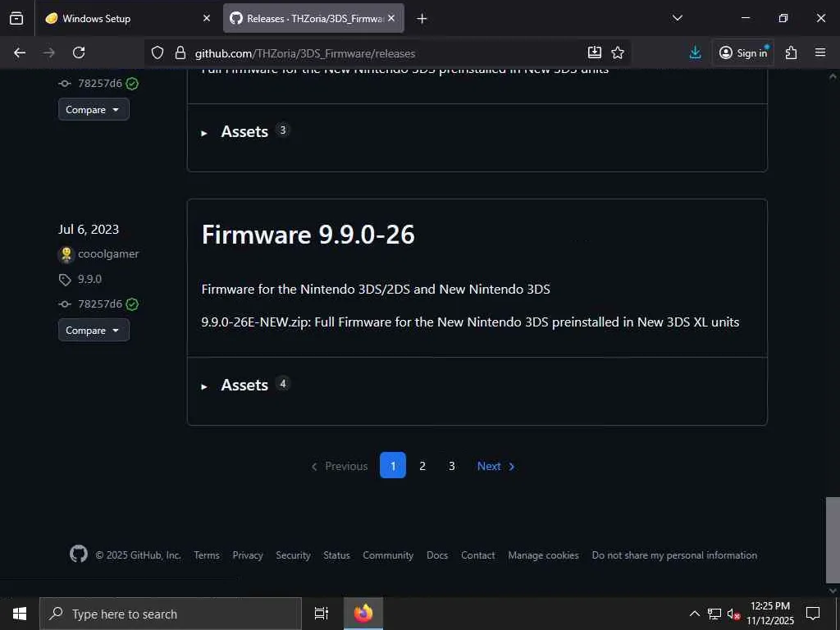Open the Firefox downloads panel
This screenshot has height=630, width=840.
696,52
